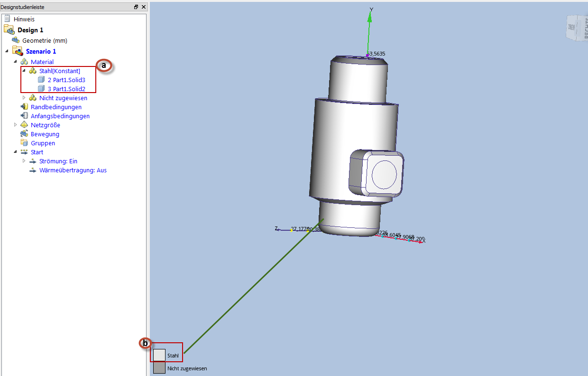Click the Nicht zugewiesen legend label
Viewport: 588px width, 376px height.
(187, 368)
